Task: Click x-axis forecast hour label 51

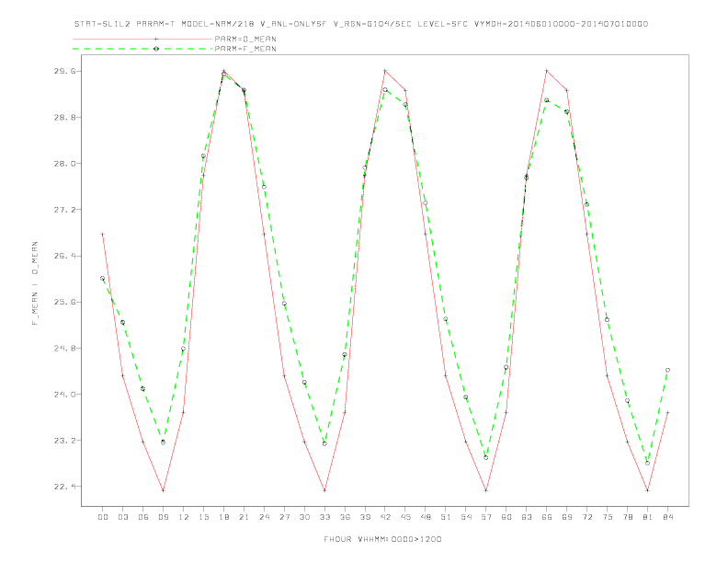Action: point(446,517)
